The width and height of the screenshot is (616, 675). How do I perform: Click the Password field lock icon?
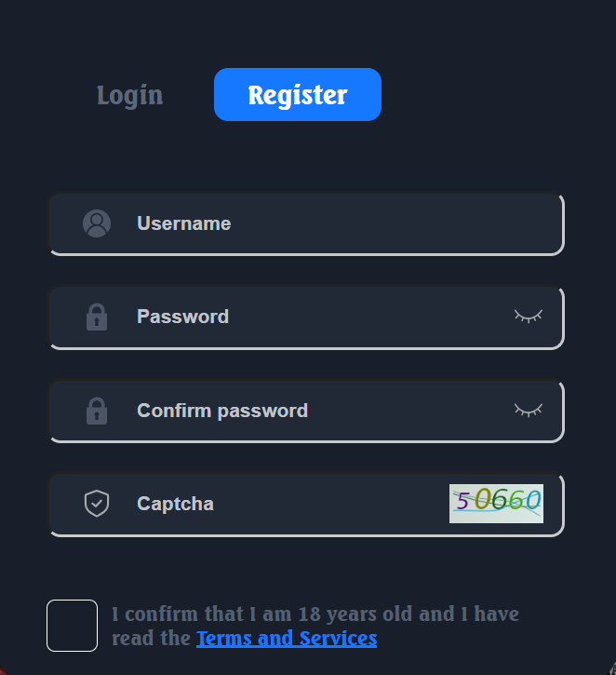(97, 317)
